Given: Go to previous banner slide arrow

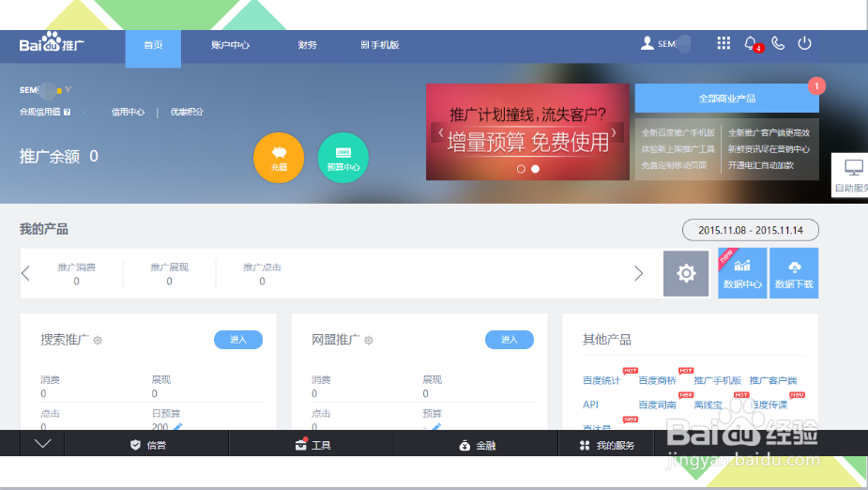Looking at the screenshot, I should [441, 133].
